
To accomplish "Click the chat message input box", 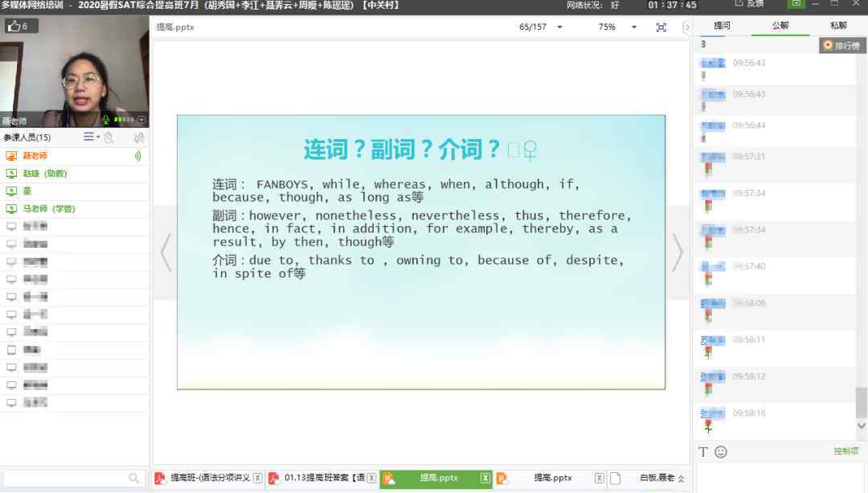I will (x=780, y=478).
